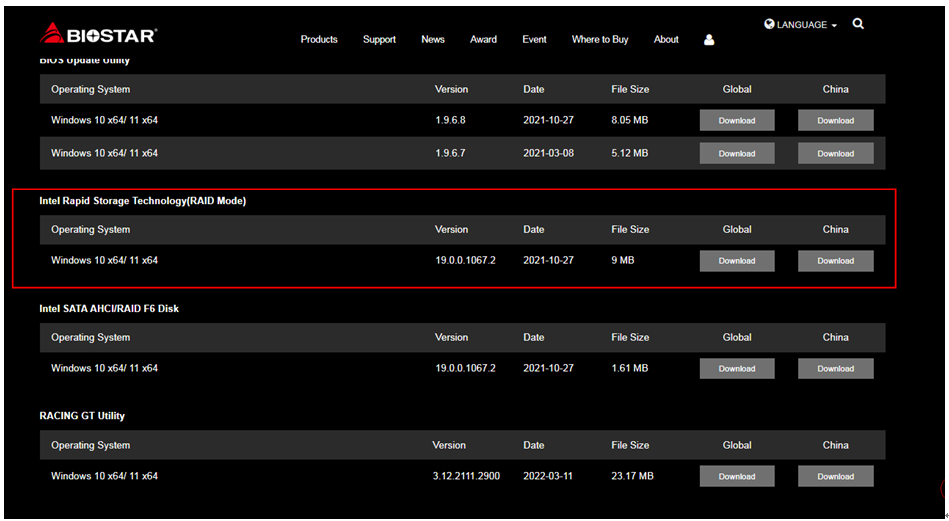Viewport: 949px width, 521px height.
Task: Download RACING GT Utility Global version
Action: [737, 476]
